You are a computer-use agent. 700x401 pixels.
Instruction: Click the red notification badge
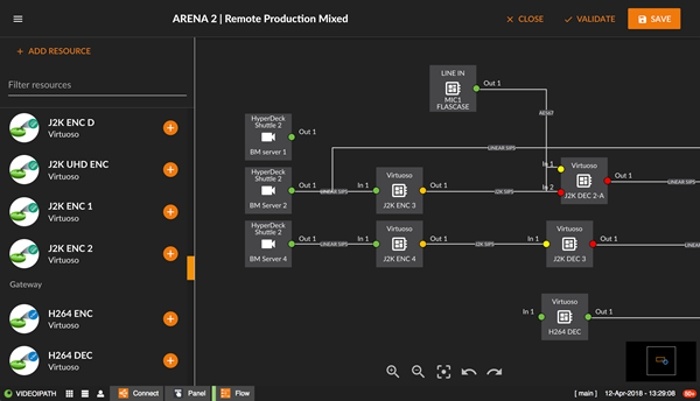[x=690, y=393]
